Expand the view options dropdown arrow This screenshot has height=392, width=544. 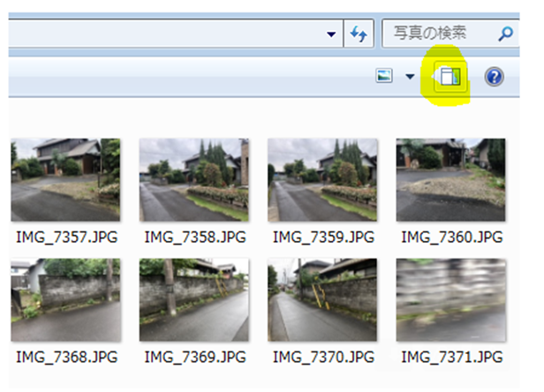409,77
